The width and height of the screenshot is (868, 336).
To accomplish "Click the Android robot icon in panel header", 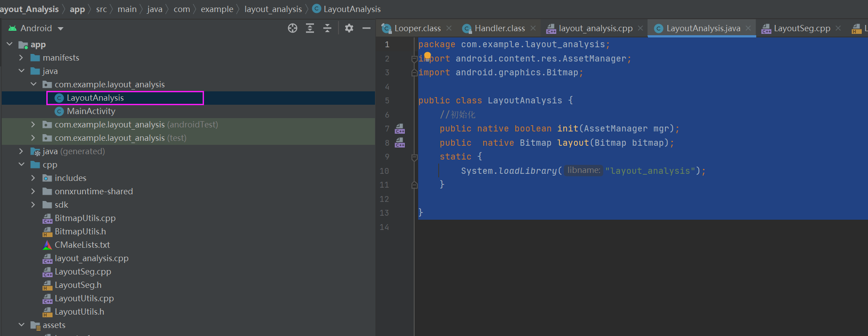I will click(x=12, y=28).
